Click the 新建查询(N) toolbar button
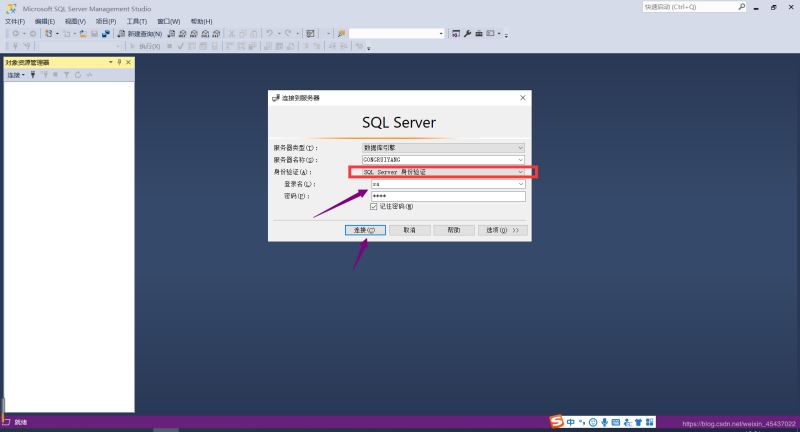Screen dimensions: 800x432 tap(140, 34)
